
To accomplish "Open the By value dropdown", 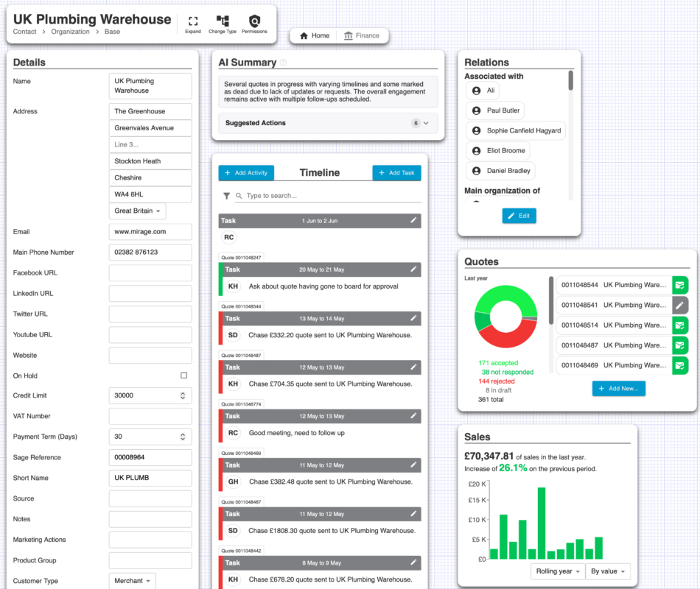I will click(x=608, y=571).
